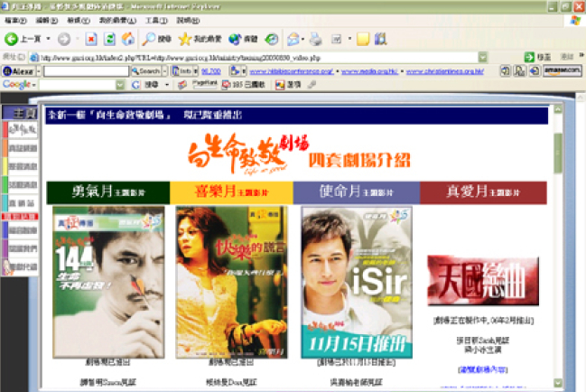Image resolution: width=586 pixels, height=392 pixels.
Task: Go to the Home page icon
Action: click(x=127, y=40)
